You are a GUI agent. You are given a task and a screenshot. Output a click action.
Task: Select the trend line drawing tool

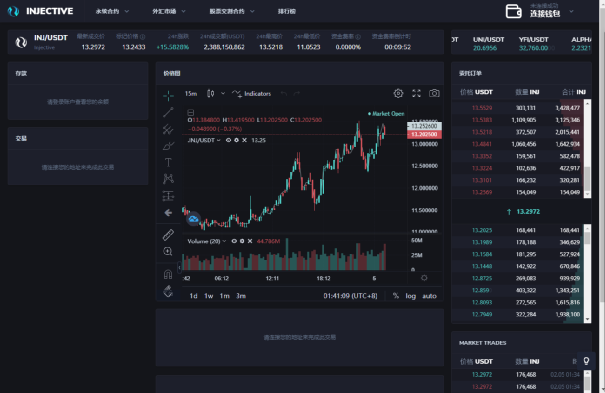(168, 112)
